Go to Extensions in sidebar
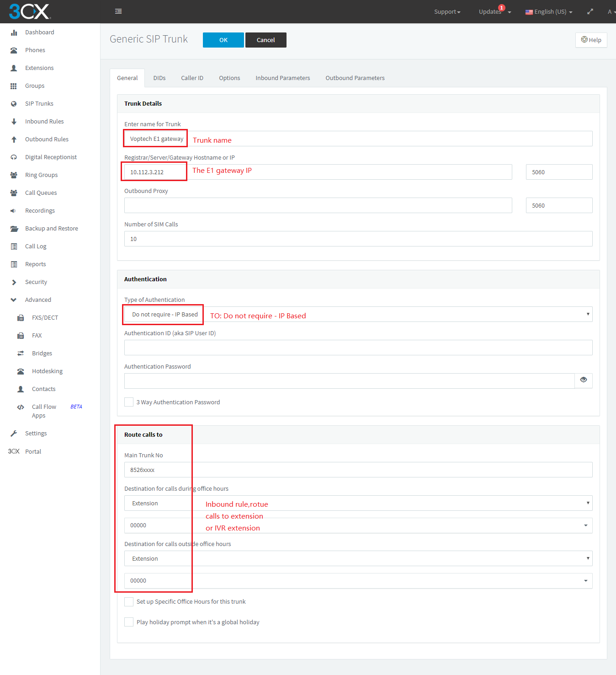 (39, 68)
